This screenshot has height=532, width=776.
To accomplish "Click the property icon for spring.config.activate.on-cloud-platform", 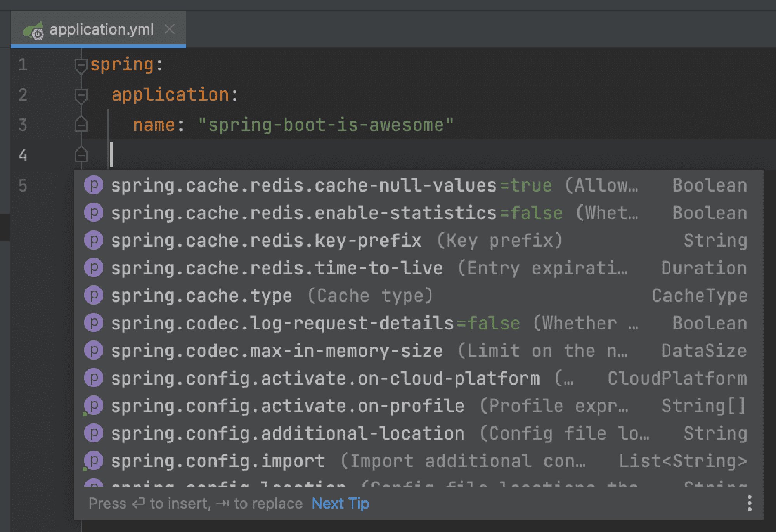I will [93, 378].
